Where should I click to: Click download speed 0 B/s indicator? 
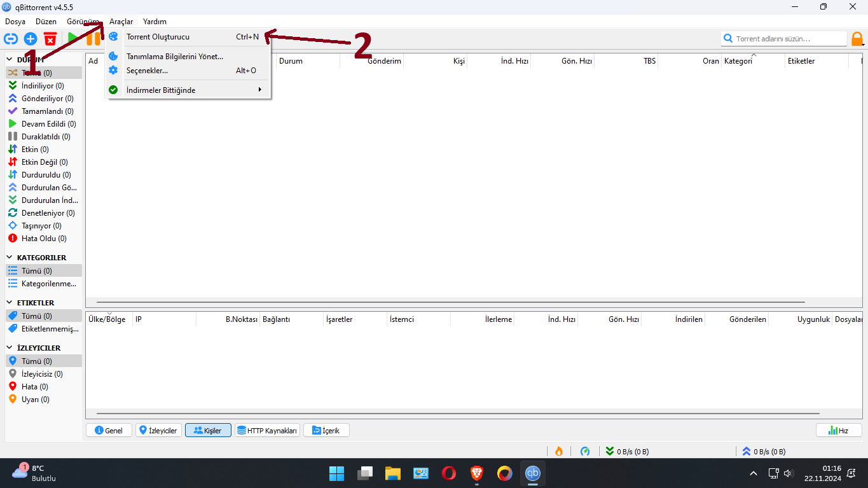pyautogui.click(x=628, y=451)
